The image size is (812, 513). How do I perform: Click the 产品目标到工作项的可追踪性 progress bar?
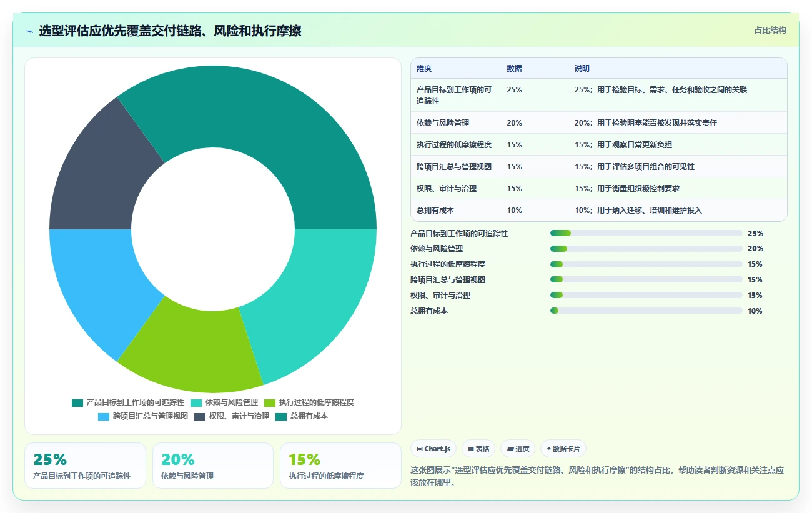click(x=646, y=233)
